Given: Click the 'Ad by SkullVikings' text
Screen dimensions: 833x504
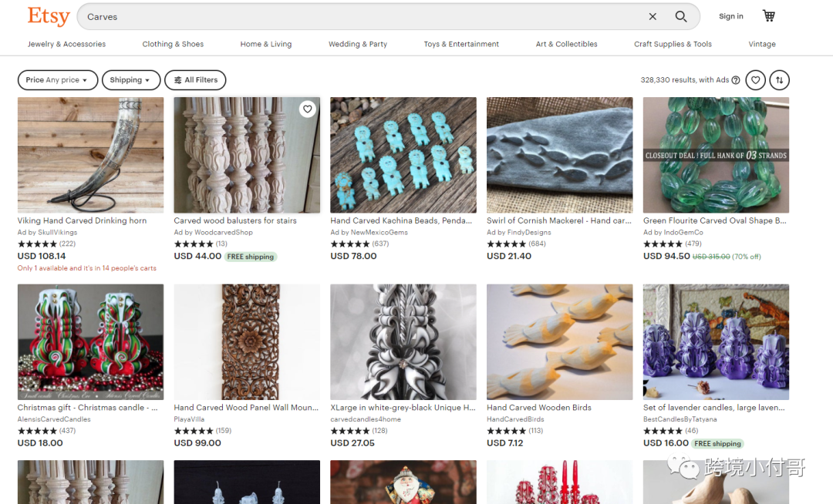Looking at the screenshot, I should (x=47, y=233).
